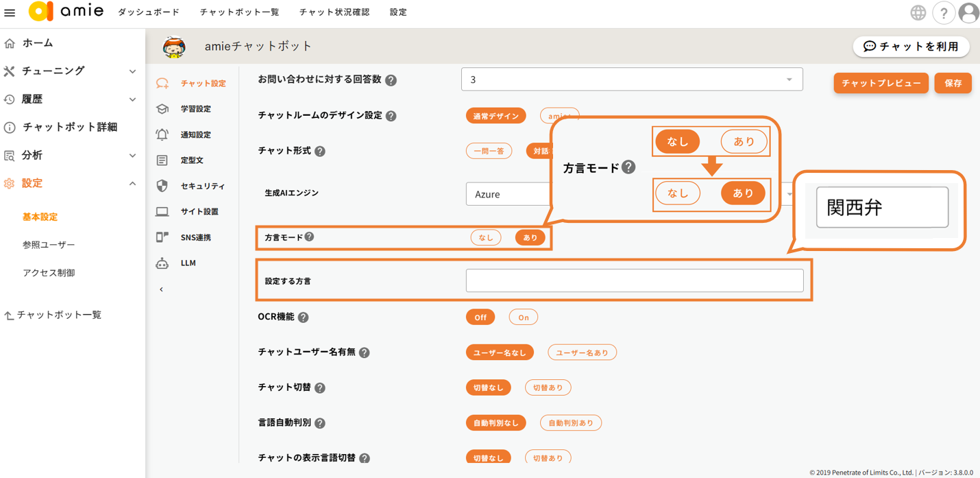Open the answer count dropdown showing 3

tap(631, 80)
